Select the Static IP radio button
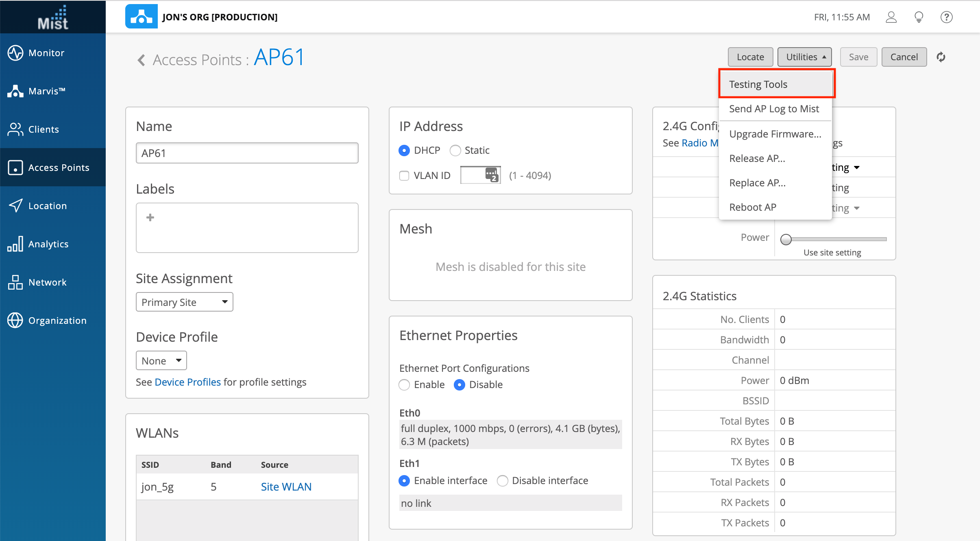980x541 pixels. click(x=455, y=151)
